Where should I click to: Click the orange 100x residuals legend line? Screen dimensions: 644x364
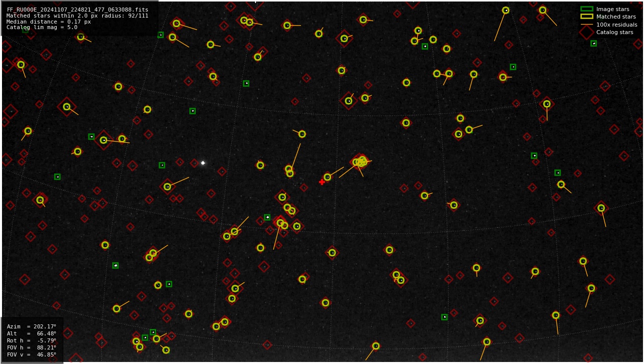(586, 25)
